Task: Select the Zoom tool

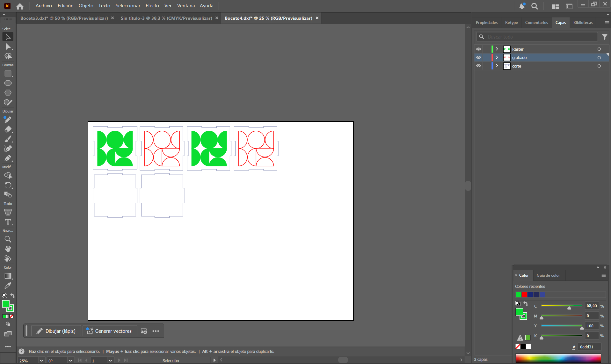Action: [8, 239]
